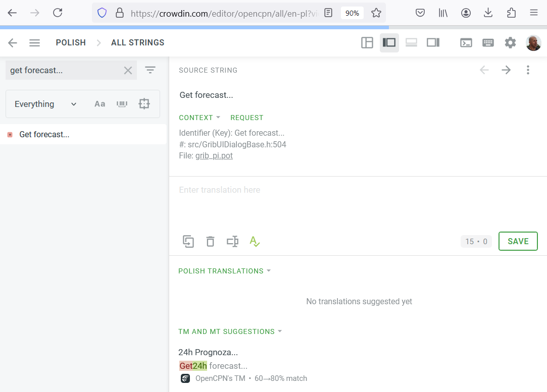Toggle exact match search option
Image resolution: width=547 pixels, height=392 pixels.
tap(144, 104)
